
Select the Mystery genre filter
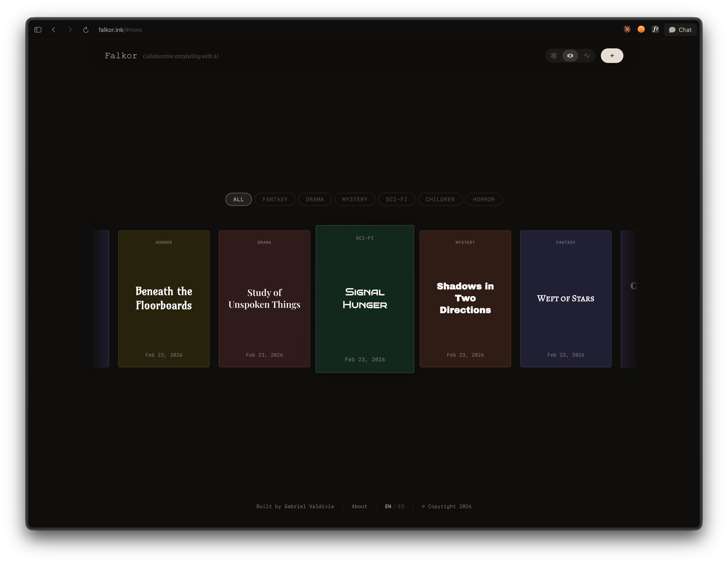pos(355,199)
